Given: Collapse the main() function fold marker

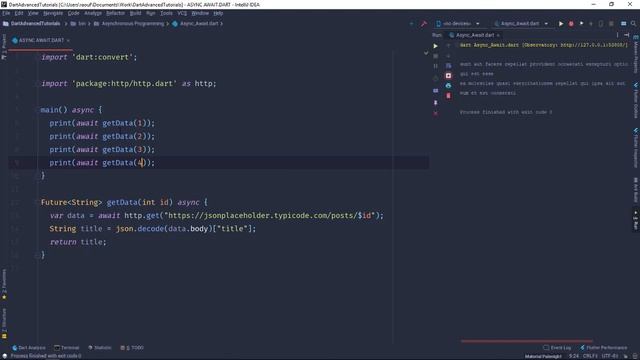Looking at the screenshot, I should pos(38,110).
